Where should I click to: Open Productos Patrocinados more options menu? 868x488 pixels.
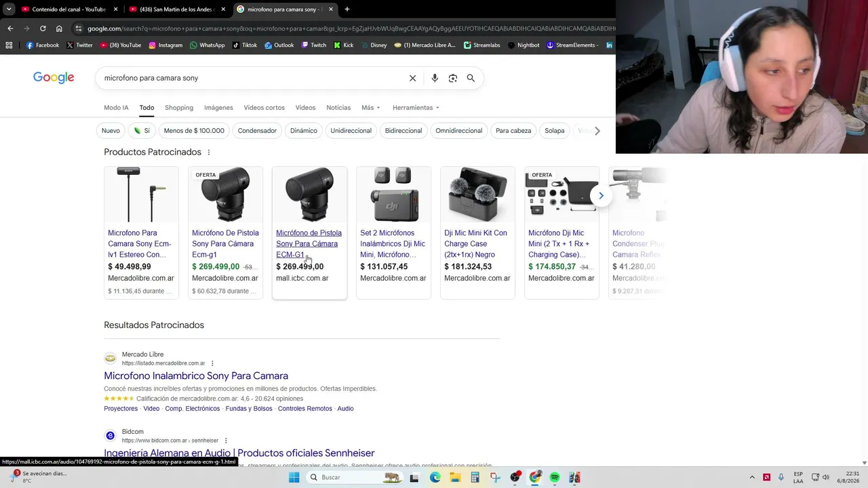tap(209, 152)
